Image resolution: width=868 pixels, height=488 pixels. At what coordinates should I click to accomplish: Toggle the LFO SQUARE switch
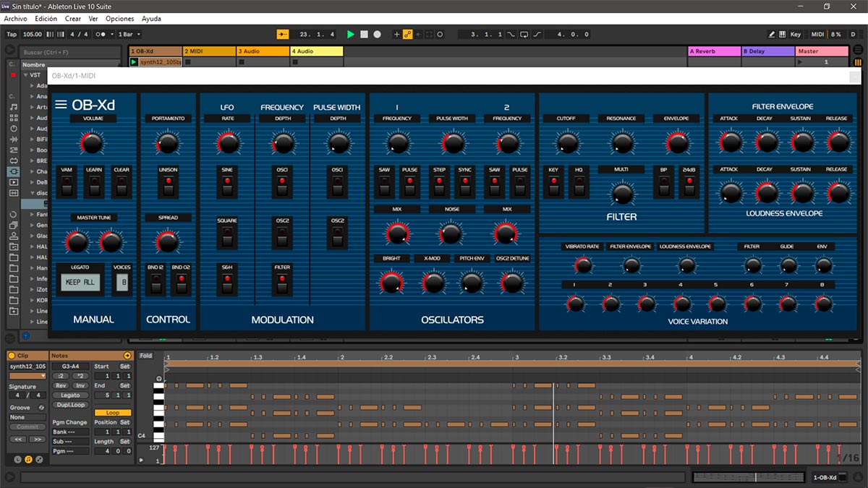[227, 238]
